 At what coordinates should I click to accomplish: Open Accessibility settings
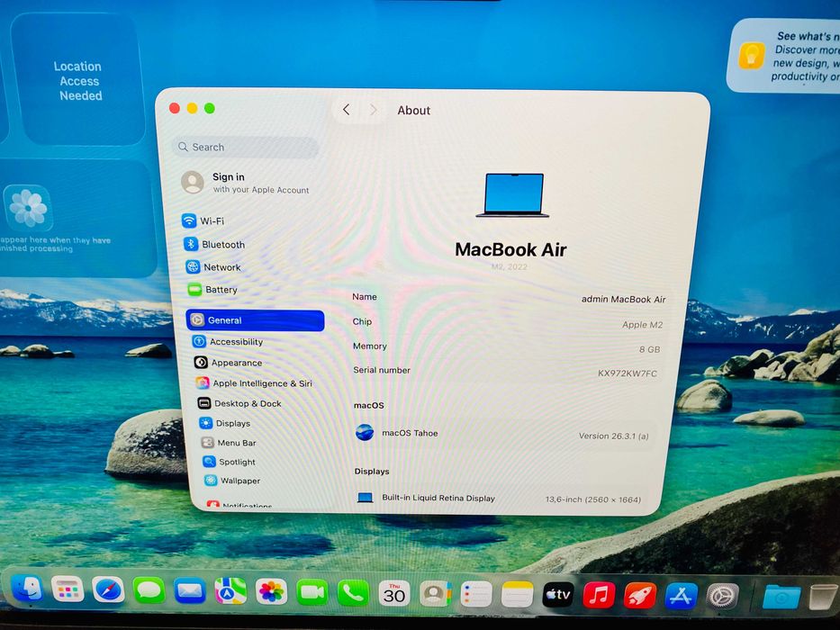point(228,342)
